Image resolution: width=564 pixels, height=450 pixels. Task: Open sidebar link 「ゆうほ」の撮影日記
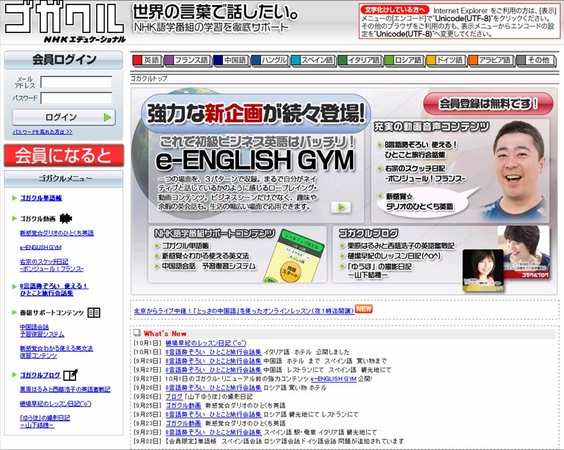(x=45, y=422)
